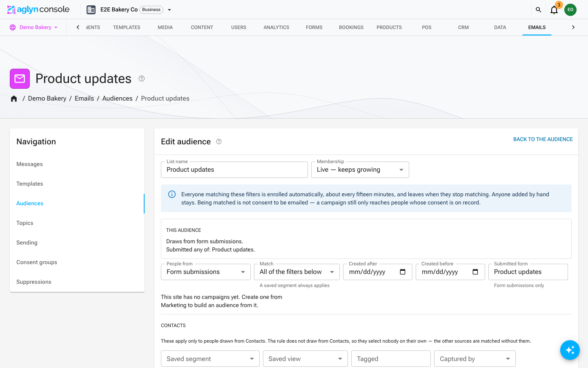
Task: Open the People from dropdown
Action: tap(206, 272)
